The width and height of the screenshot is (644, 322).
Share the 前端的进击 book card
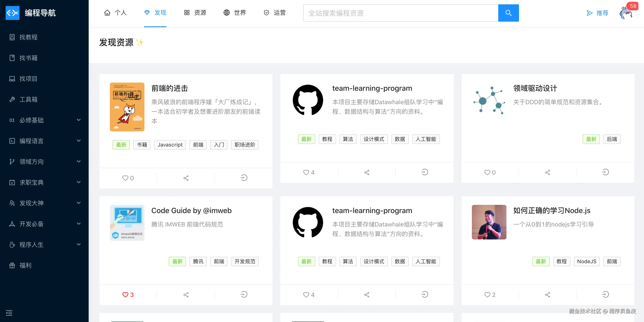pos(186,178)
